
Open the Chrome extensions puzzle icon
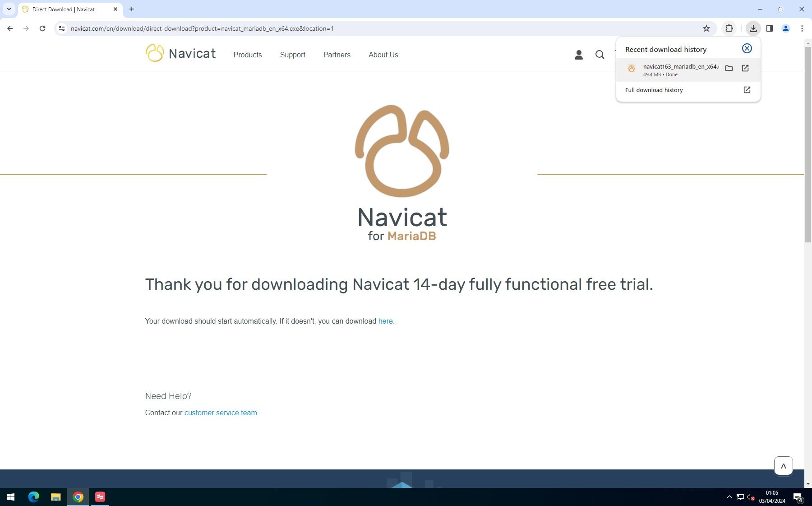[729, 28]
